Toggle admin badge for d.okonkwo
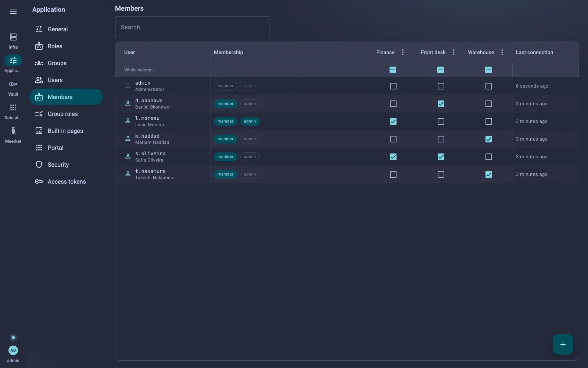This screenshot has height=368, width=588. point(250,104)
